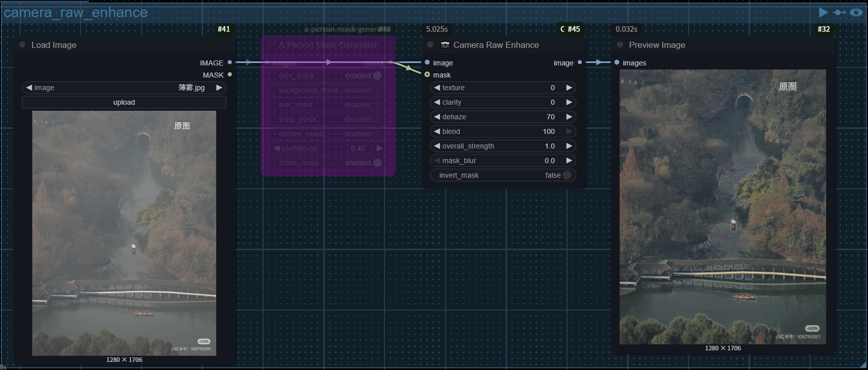868x370 pixels.
Task: Toggle the refine_mask switch
Action: [378, 163]
